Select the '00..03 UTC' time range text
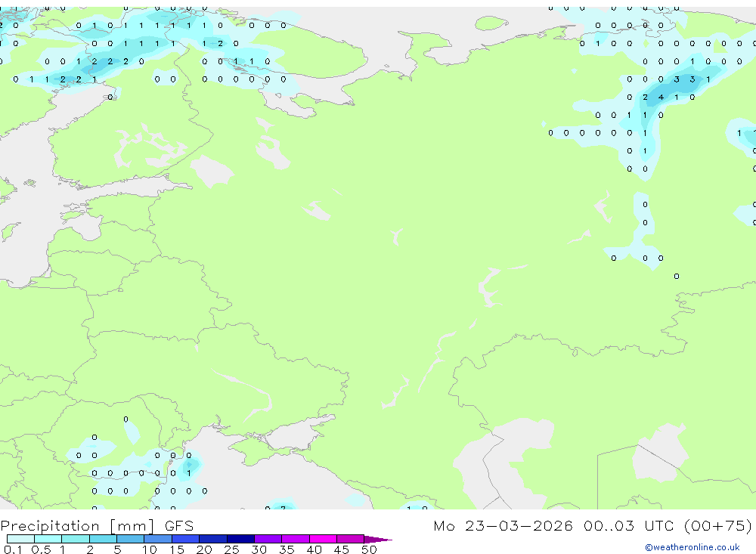The height and width of the screenshot is (554, 756). [x=629, y=526]
